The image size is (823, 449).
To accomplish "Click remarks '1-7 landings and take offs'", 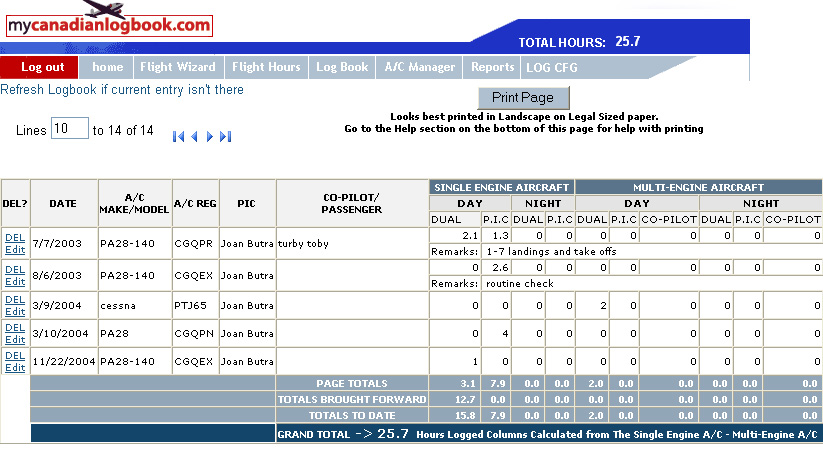I will pos(551,252).
